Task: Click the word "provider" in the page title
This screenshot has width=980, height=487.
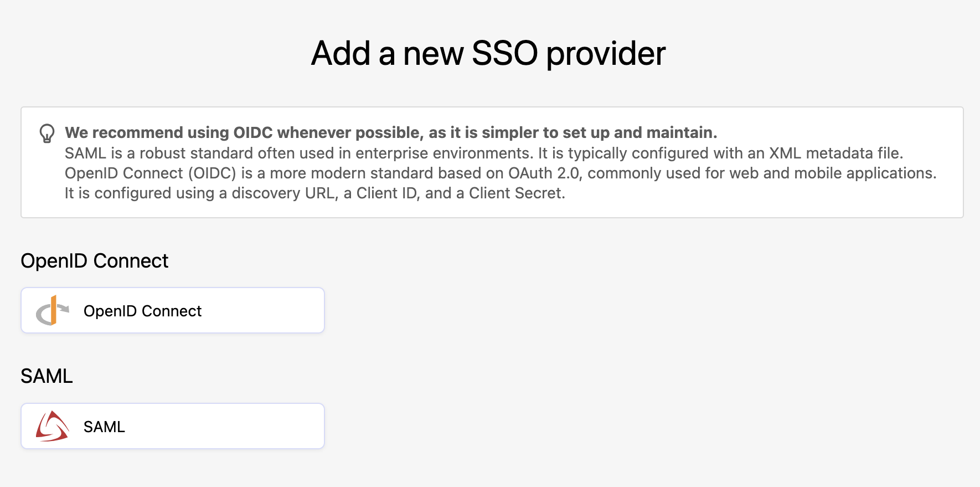Action: click(606, 54)
